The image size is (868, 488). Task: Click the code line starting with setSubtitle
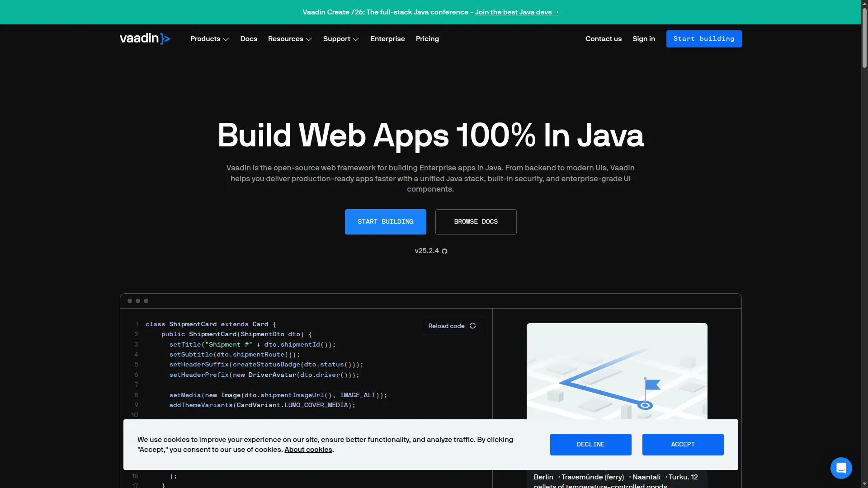point(235,355)
